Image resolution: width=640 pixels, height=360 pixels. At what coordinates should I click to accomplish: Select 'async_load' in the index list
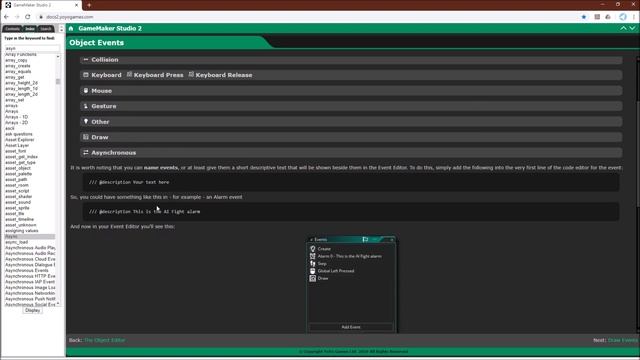click(16, 242)
